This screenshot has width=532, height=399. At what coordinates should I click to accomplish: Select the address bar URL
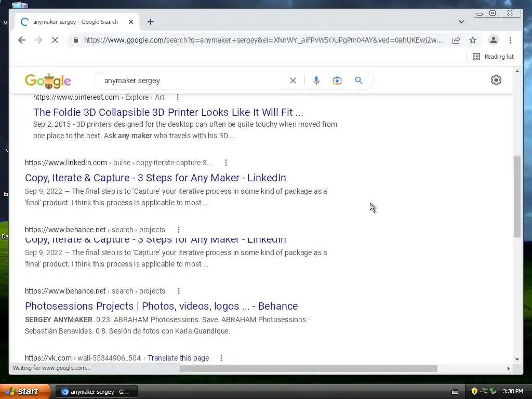click(x=263, y=40)
